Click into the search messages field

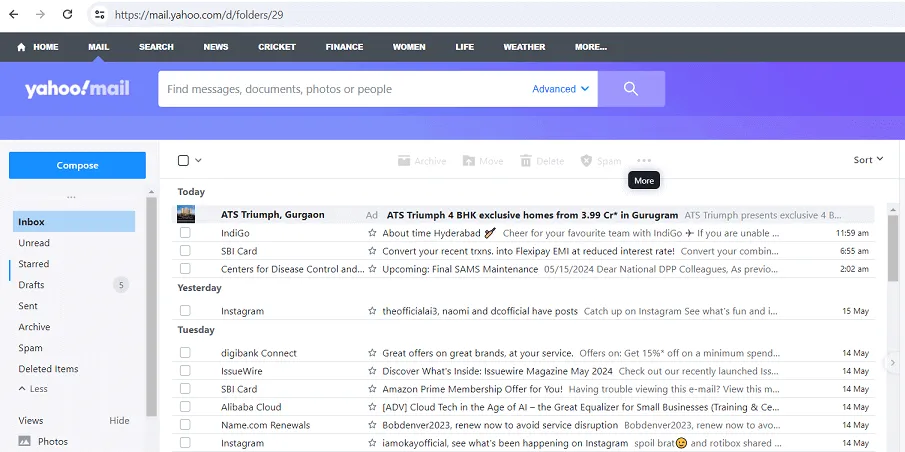click(x=346, y=89)
